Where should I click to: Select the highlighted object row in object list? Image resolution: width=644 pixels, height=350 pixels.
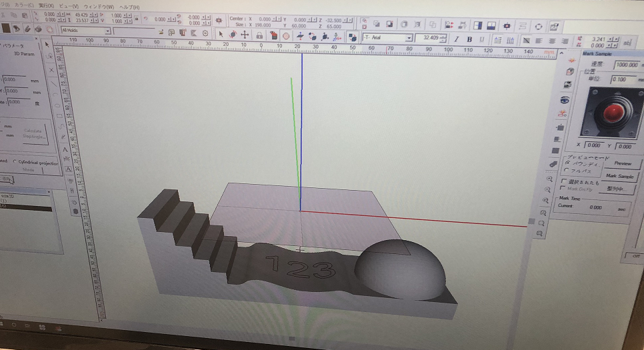[x=26, y=206]
